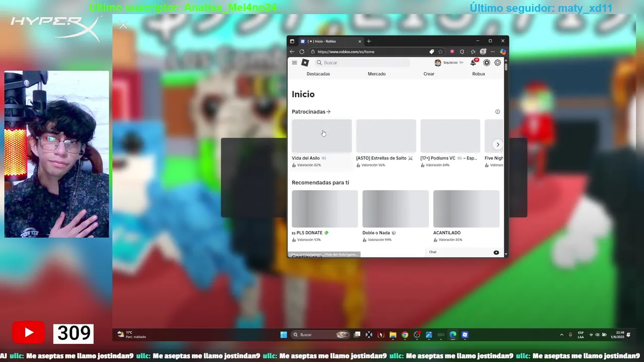Viewport: 644px width, 362px height.
Task: Open ESP LAA language switcher
Action: click(x=581, y=335)
